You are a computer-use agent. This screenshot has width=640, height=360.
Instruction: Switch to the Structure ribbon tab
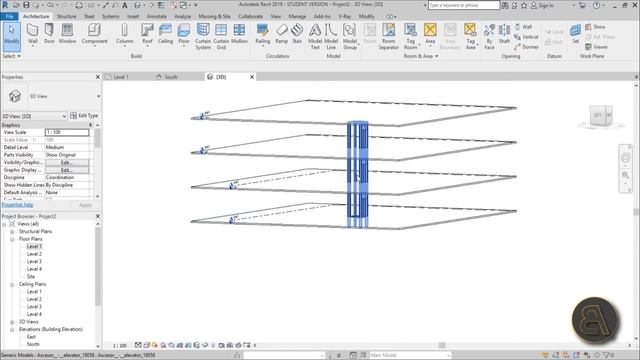click(67, 16)
